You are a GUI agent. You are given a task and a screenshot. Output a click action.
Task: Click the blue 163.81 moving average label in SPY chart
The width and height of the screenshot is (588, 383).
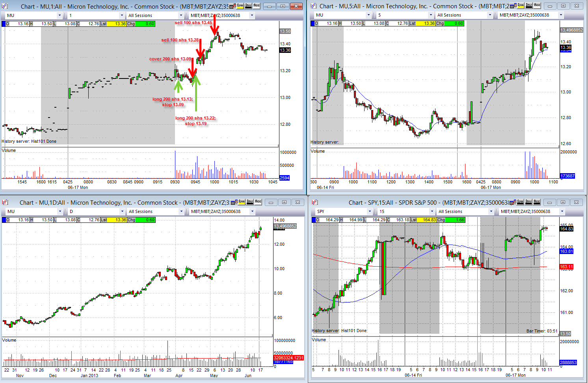pyautogui.click(x=566, y=251)
